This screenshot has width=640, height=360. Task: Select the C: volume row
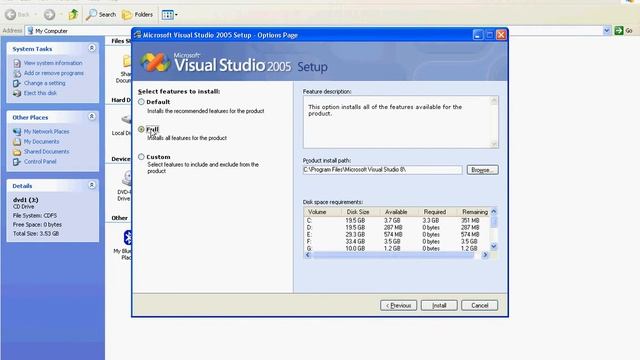(x=397, y=220)
